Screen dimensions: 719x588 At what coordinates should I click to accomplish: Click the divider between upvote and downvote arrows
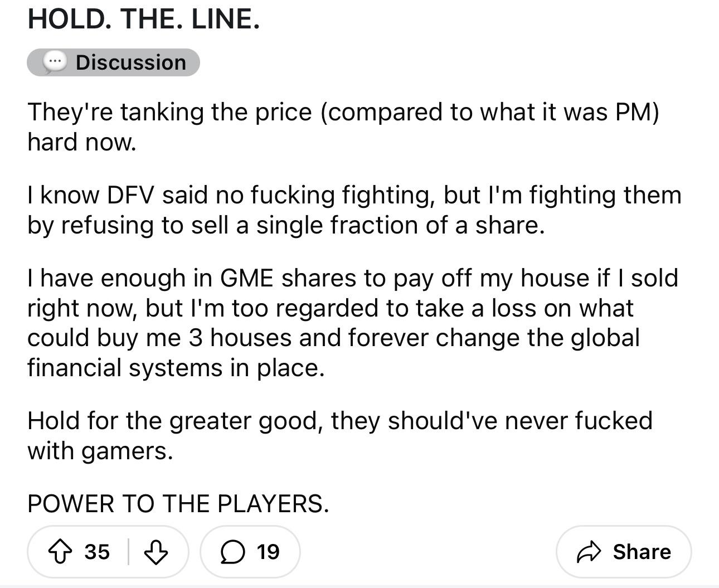[129, 552]
